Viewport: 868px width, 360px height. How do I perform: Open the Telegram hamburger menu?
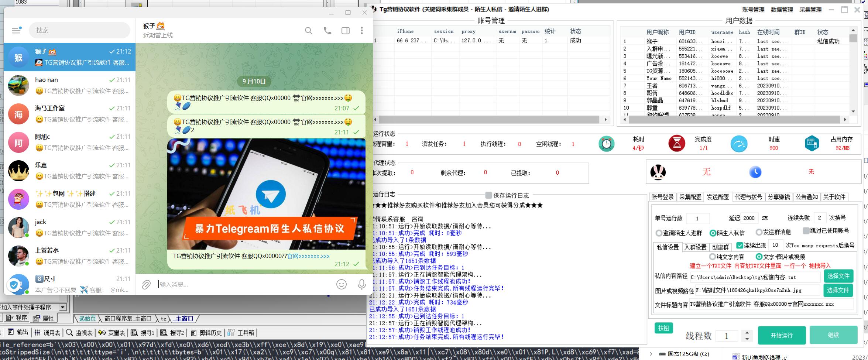click(16, 30)
